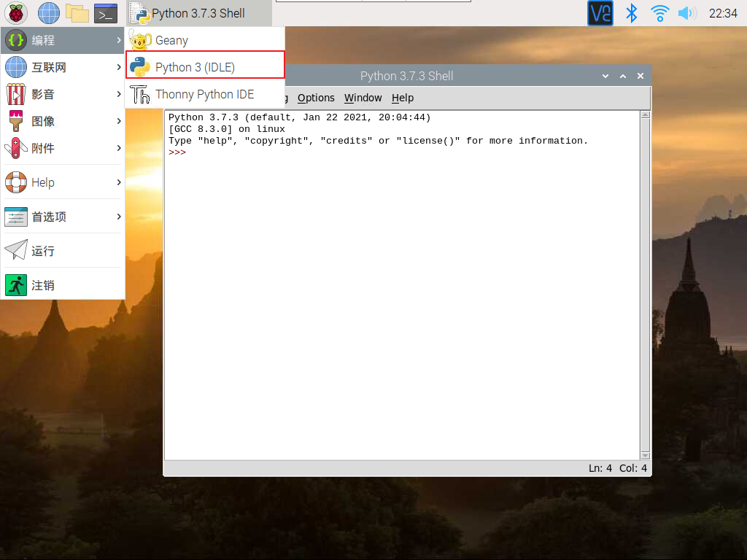Click the "Ln: 4" status indicator
Screen dimensions: 747x560
pyautogui.click(x=600, y=468)
